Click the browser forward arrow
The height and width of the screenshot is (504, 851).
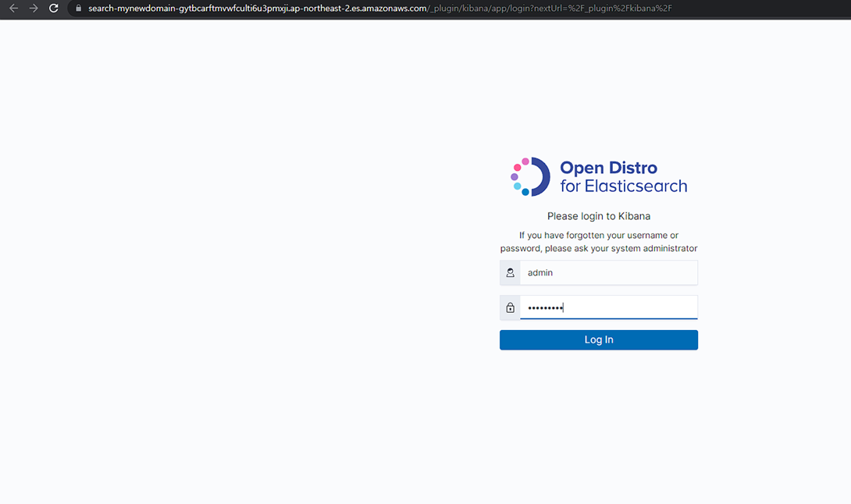[x=34, y=8]
